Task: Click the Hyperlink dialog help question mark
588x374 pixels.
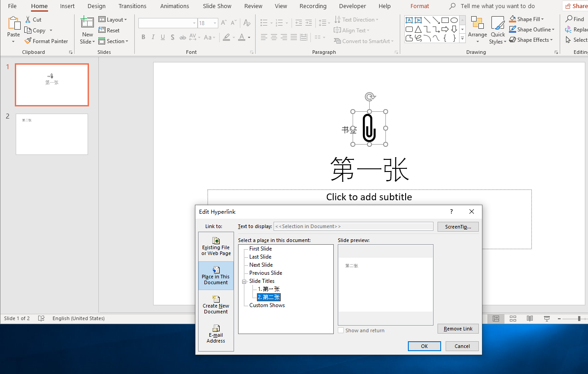Action: point(451,211)
